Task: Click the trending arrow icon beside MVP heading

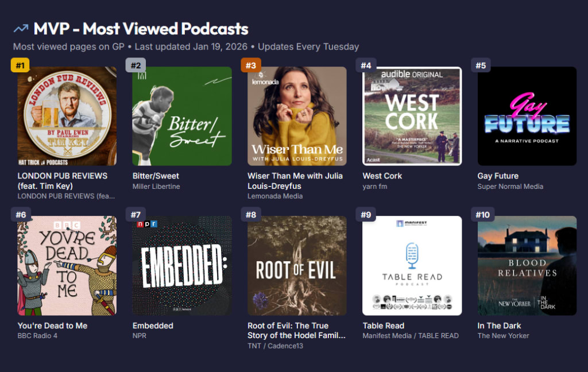Action: [x=21, y=29]
